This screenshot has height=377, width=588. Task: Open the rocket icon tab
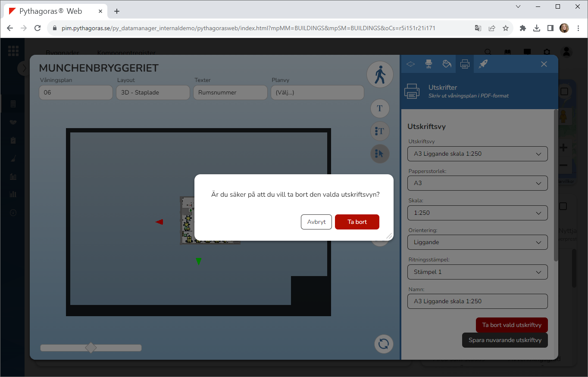point(483,64)
